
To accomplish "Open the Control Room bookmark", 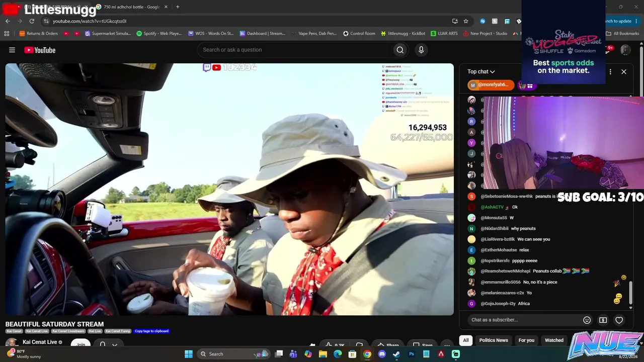I will pyautogui.click(x=359, y=34).
